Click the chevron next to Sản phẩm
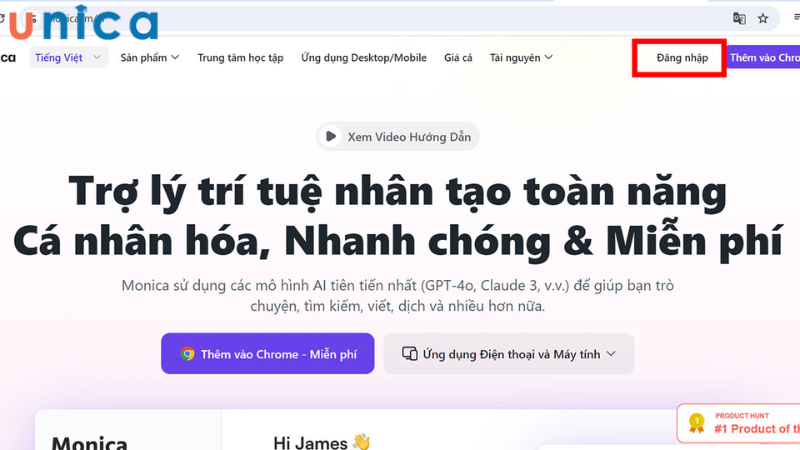 175,58
